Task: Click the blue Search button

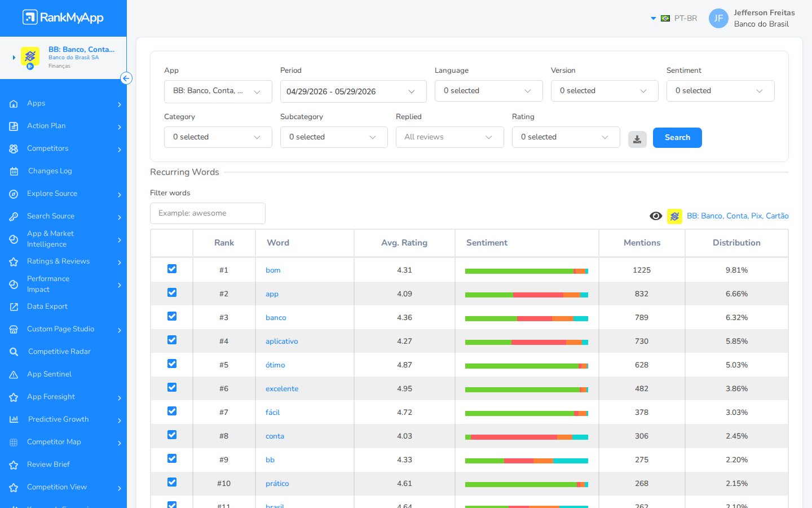Action: tap(677, 138)
